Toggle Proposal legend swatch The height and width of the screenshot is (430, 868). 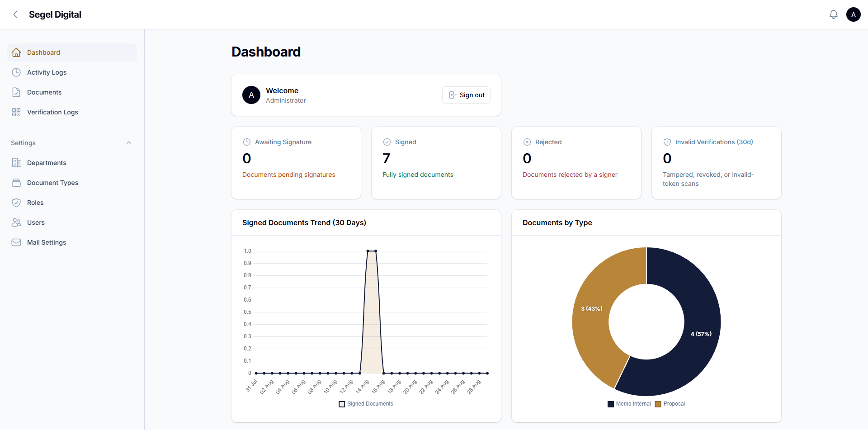click(658, 404)
